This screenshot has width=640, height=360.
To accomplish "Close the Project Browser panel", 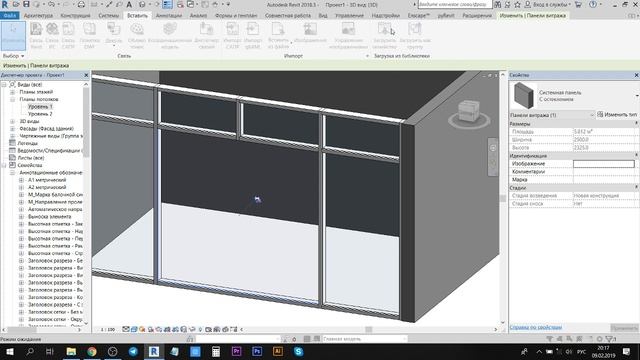I will tap(86, 75).
